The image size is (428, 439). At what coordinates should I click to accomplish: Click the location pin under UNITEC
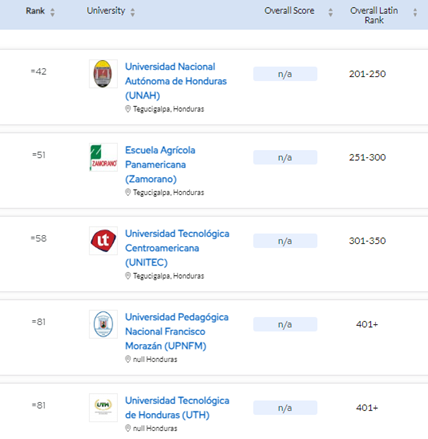click(x=128, y=276)
